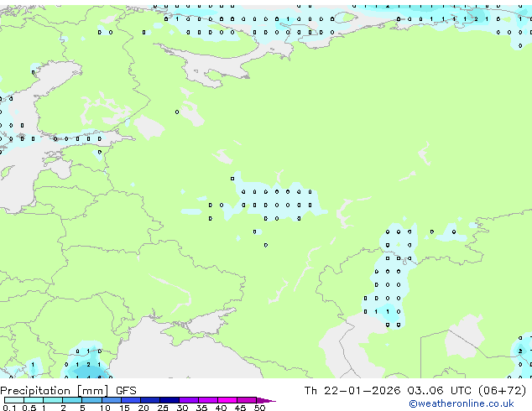Click the legend swatch for 0.1–0.5 mm

[14, 400]
